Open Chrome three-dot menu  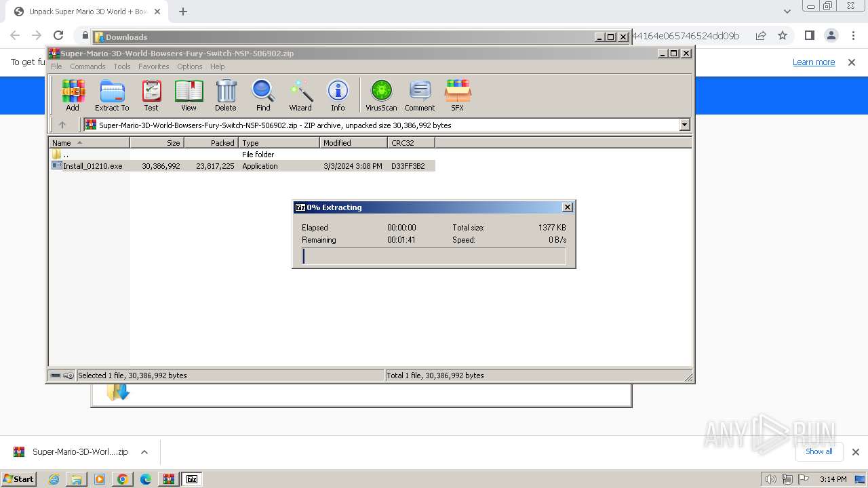coord(853,36)
